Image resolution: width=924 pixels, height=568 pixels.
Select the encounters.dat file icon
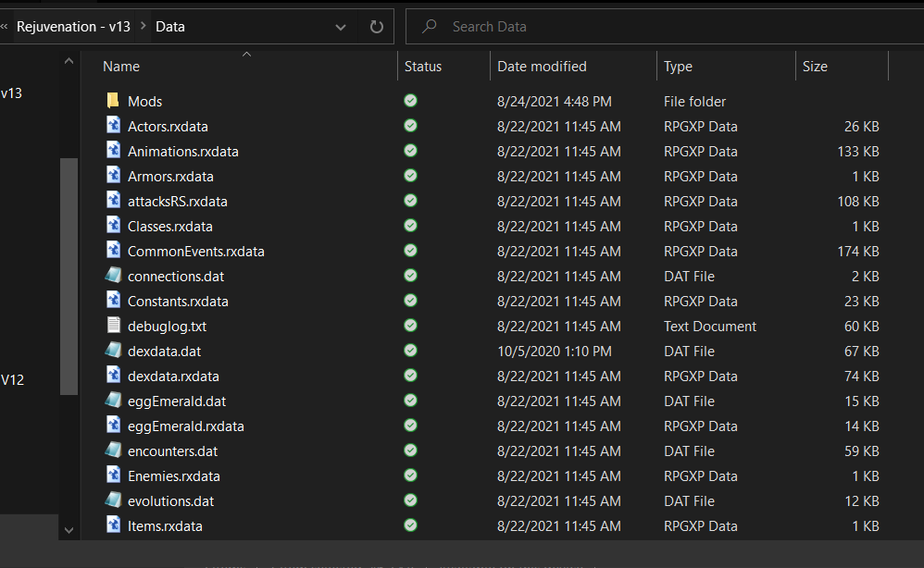pyautogui.click(x=113, y=451)
